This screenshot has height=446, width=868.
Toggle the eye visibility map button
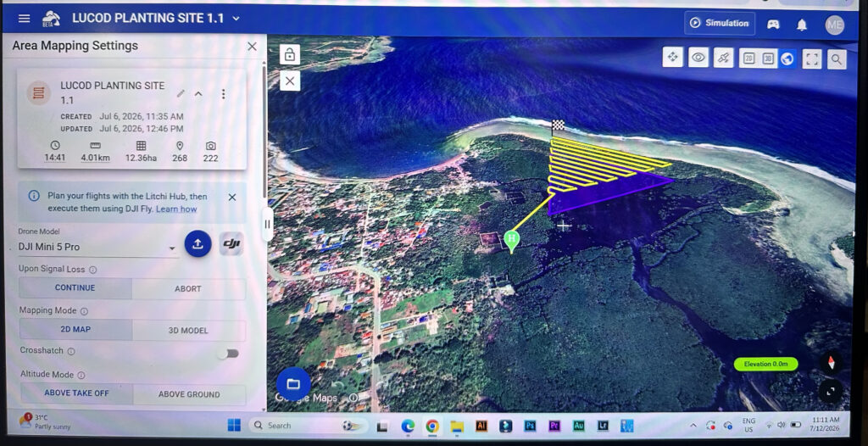pyautogui.click(x=698, y=57)
